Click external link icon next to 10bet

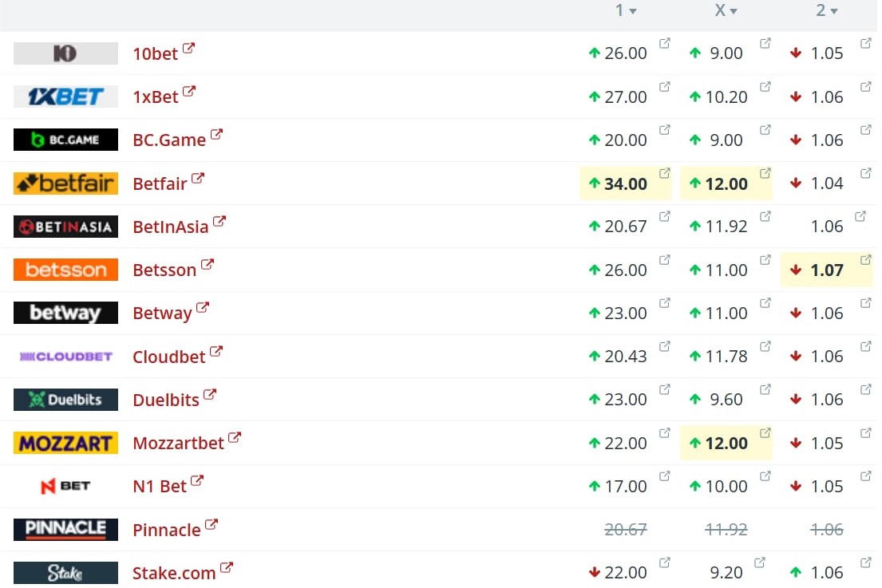[188, 49]
